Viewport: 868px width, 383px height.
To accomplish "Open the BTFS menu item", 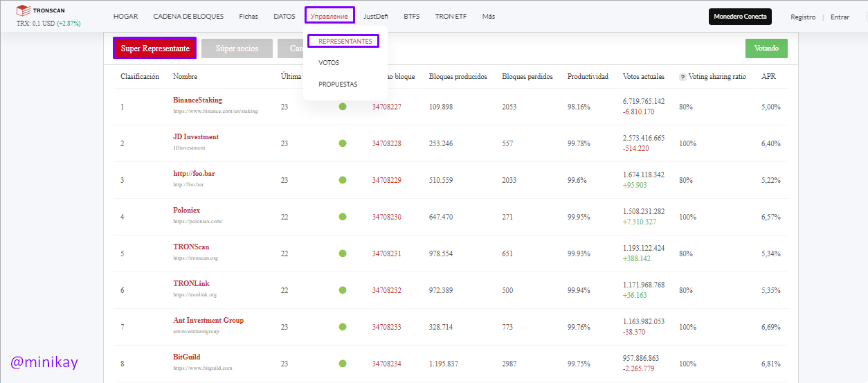I will tap(412, 16).
